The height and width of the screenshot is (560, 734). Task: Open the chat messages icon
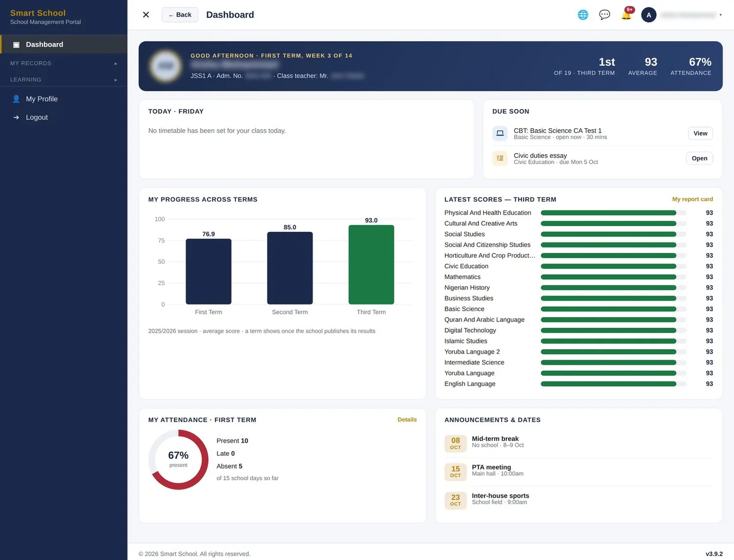coord(604,15)
